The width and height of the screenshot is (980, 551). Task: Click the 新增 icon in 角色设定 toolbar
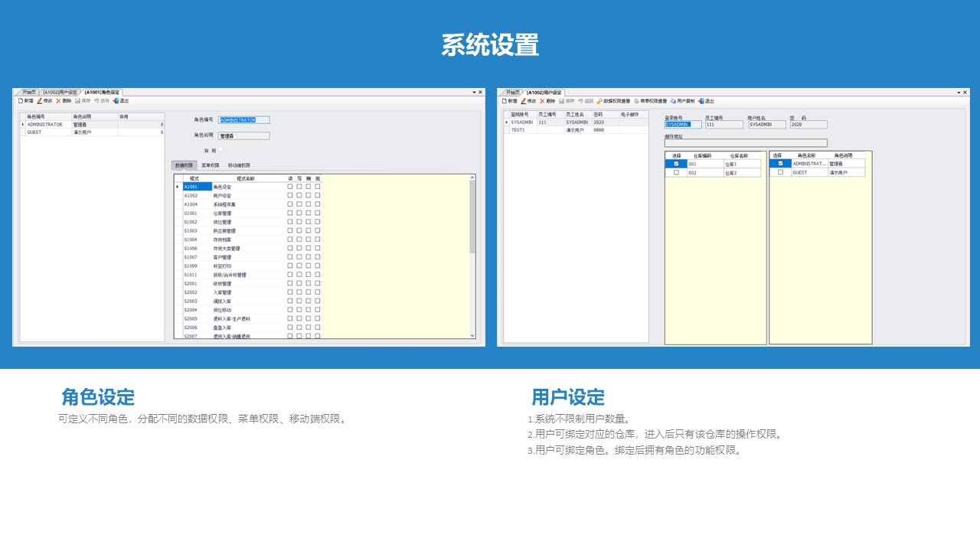21,100
